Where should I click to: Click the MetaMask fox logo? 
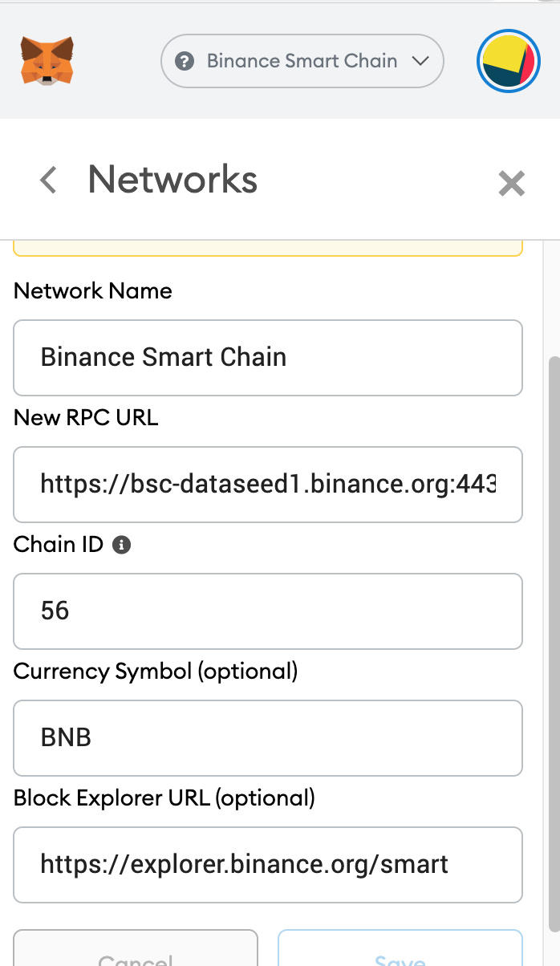coord(47,60)
